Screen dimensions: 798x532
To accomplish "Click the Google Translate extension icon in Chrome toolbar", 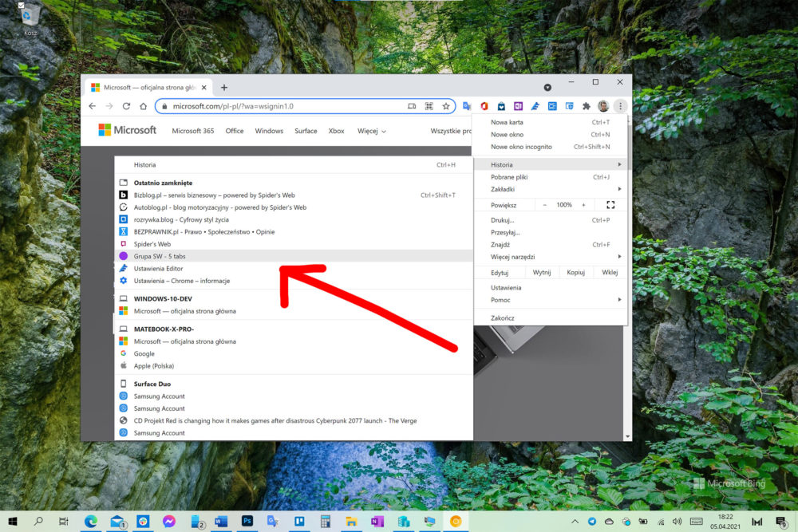I will click(467, 106).
